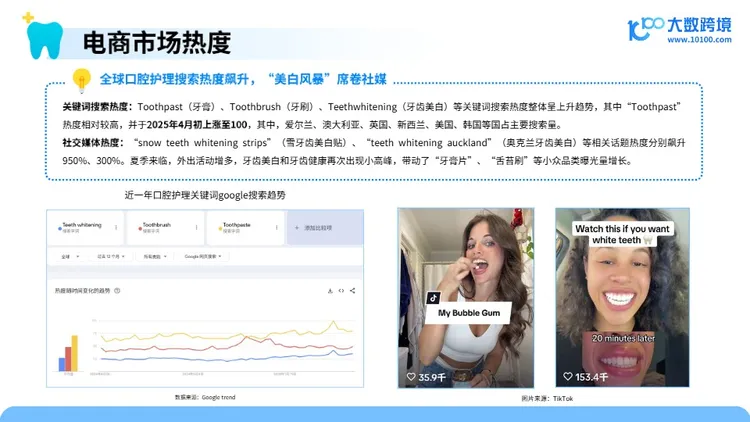
Task: Click the 电商市场热度 slide title
Action: (157, 43)
